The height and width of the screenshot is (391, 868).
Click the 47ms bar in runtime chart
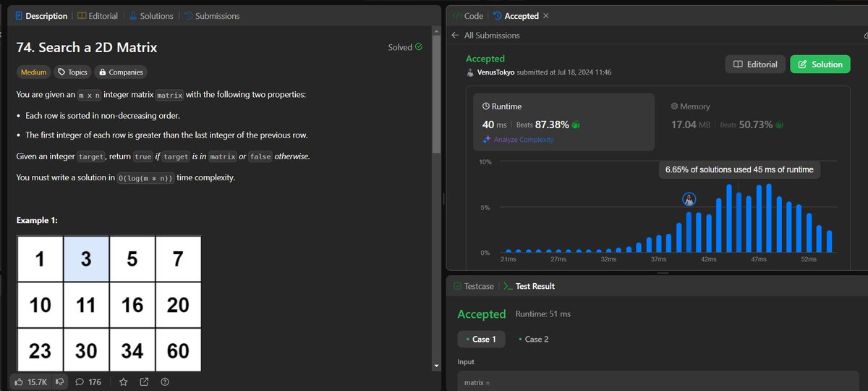(759, 219)
